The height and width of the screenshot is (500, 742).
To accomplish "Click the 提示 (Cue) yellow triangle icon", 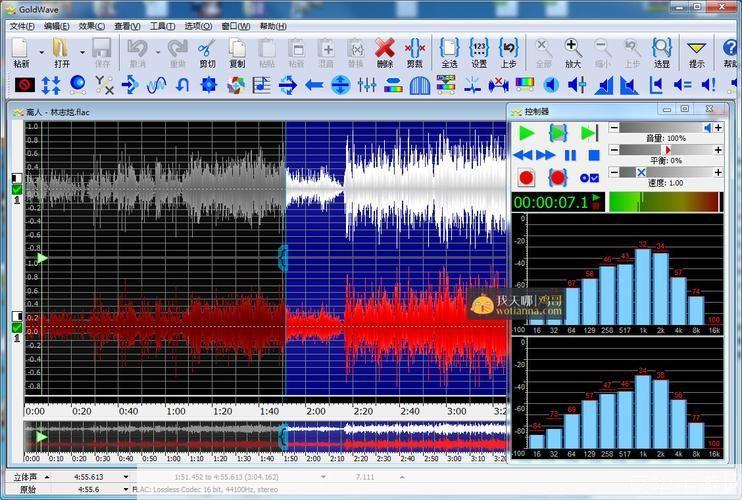I will point(697,48).
